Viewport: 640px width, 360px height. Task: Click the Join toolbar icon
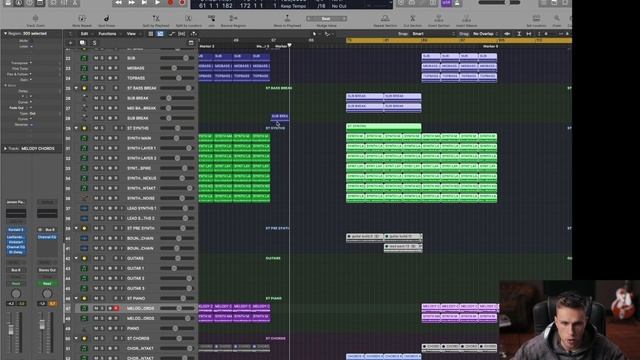point(211,19)
